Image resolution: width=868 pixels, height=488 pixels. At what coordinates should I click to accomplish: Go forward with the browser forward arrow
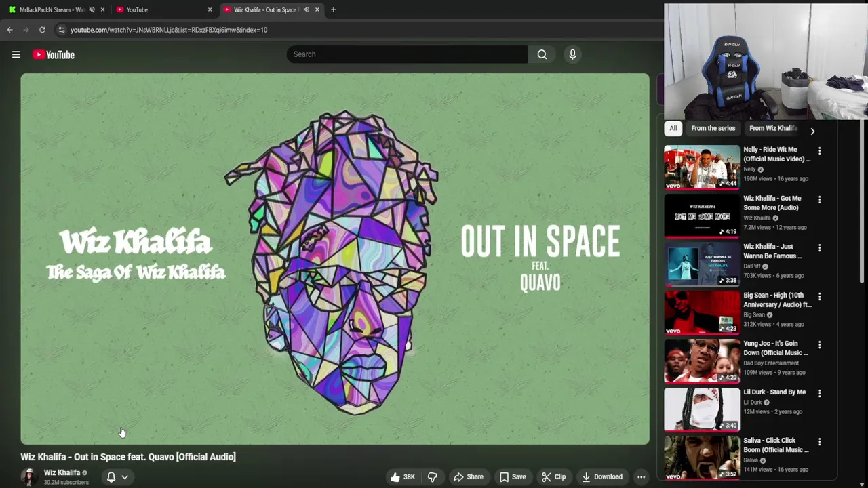click(26, 30)
